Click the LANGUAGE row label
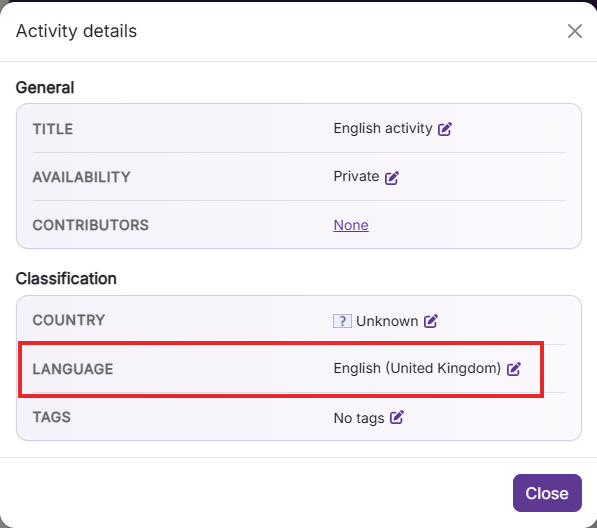This screenshot has height=528, width=597. click(73, 369)
